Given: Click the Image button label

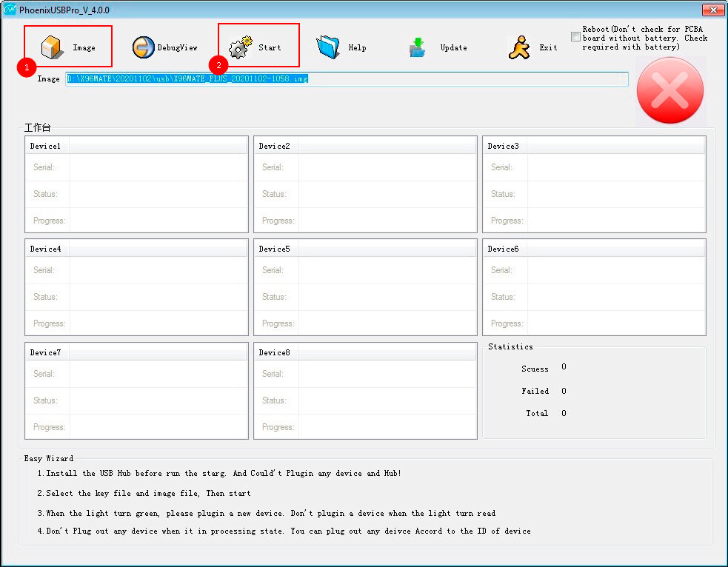Looking at the screenshot, I should tap(84, 47).
